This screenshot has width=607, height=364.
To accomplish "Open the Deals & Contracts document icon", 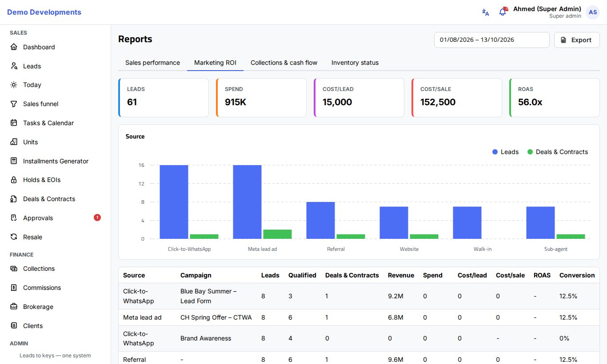I will pos(14,199).
